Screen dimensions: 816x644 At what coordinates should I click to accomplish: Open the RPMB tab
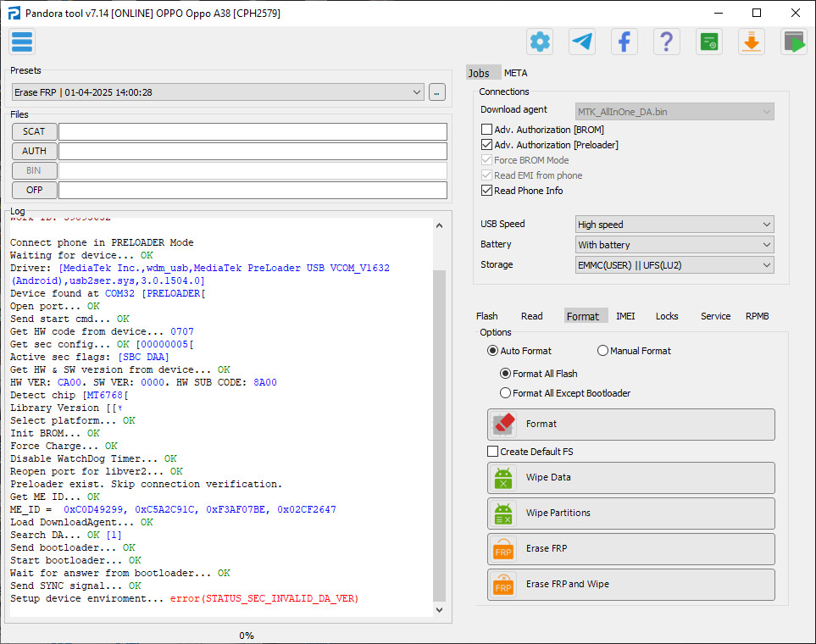click(758, 316)
